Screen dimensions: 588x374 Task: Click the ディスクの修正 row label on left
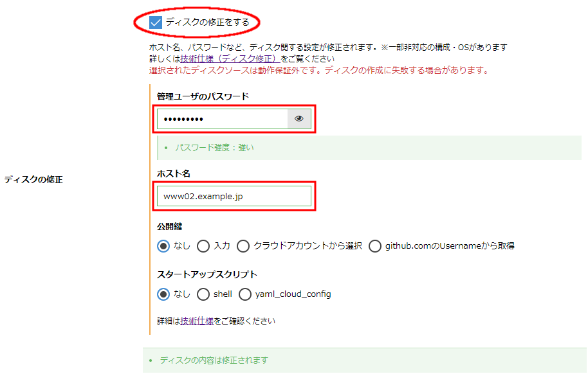tap(33, 180)
